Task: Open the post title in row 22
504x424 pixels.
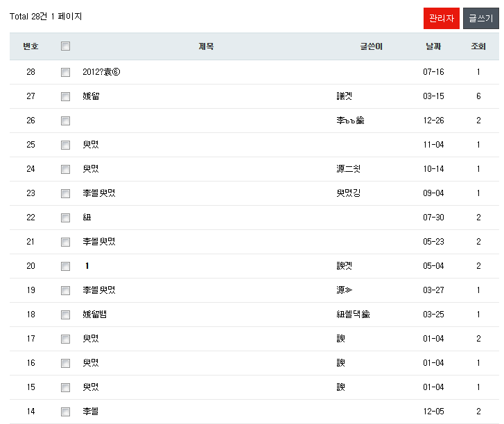Action: pyautogui.click(x=87, y=218)
